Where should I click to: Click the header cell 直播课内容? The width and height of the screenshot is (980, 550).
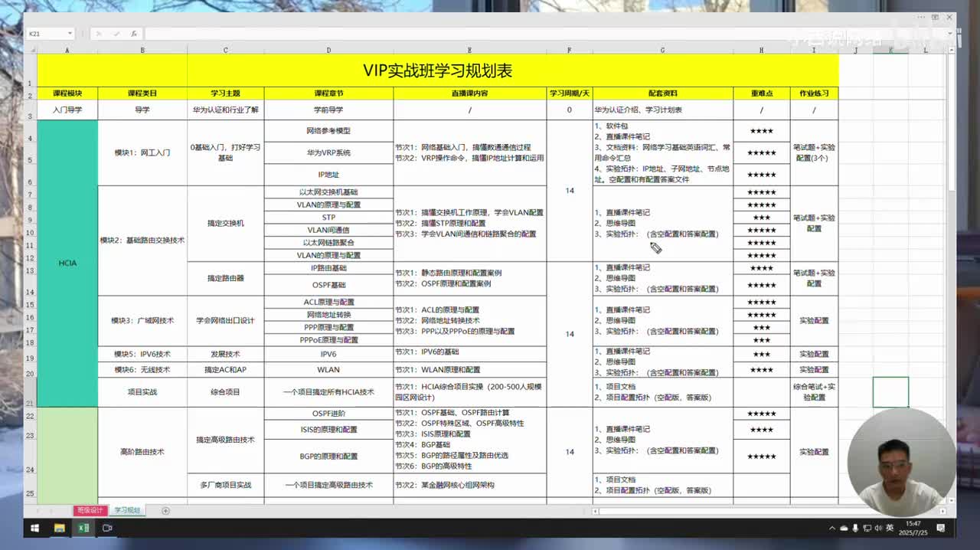[470, 93]
